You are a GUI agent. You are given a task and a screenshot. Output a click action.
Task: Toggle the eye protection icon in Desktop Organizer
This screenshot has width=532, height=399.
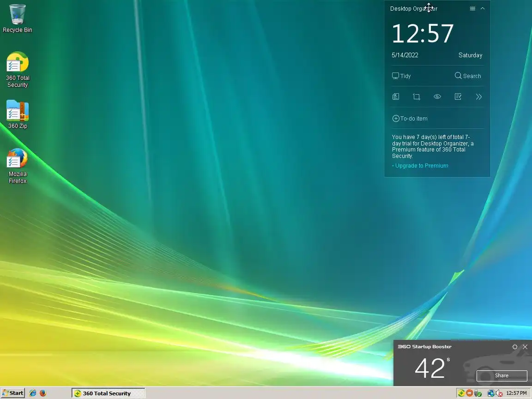pos(437,97)
